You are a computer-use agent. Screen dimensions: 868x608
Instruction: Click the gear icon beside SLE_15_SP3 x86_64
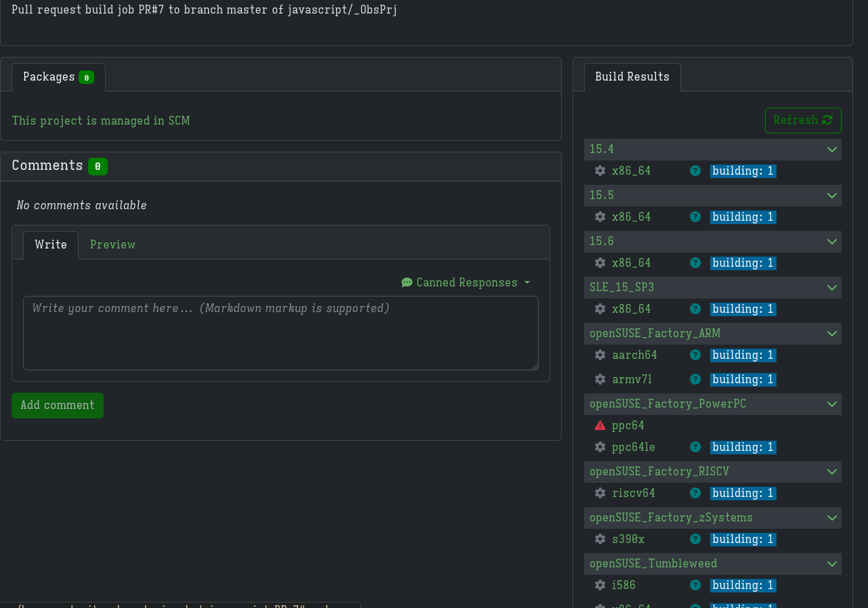(600, 309)
